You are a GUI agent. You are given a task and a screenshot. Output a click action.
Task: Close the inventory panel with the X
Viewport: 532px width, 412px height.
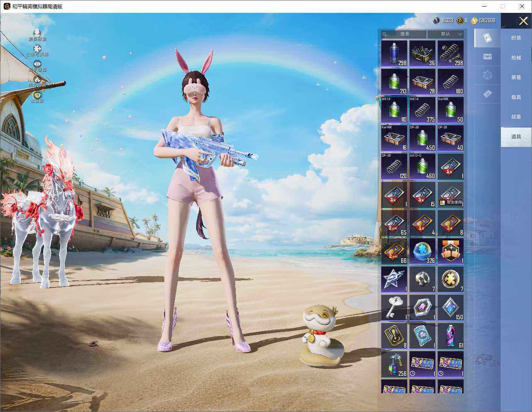tap(523, 20)
